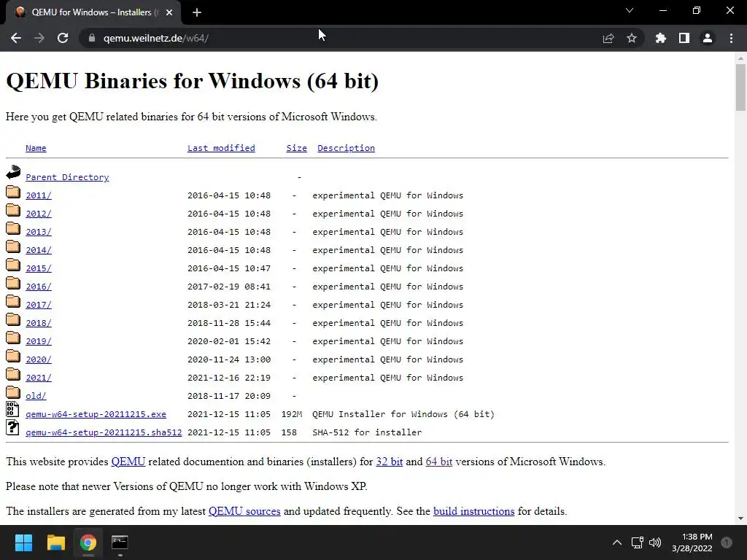Open the 2011/ folder link
747x560 pixels.
39,195
